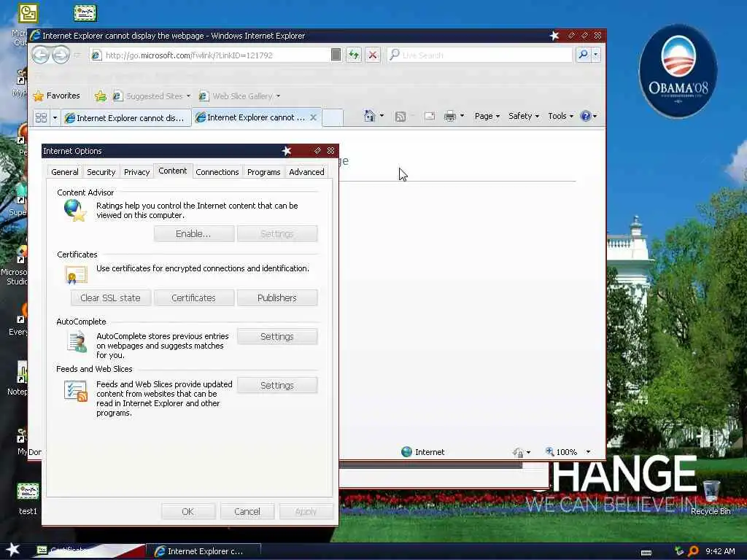Click Add to Favorites Bar star icon
The image size is (747, 560).
[x=101, y=96]
